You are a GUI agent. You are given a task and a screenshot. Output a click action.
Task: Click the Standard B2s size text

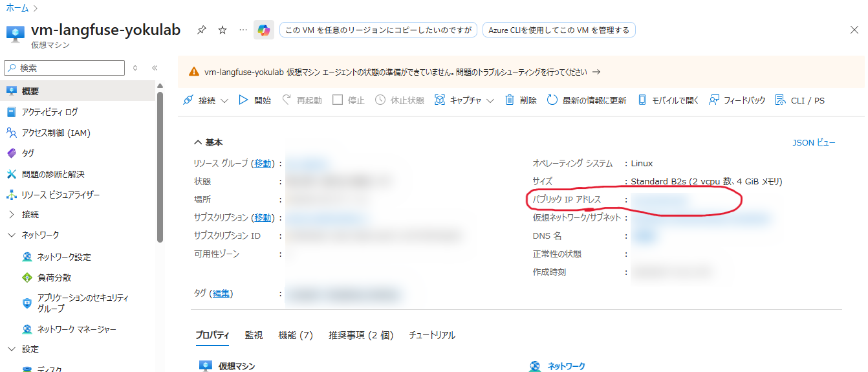pyautogui.click(x=706, y=181)
